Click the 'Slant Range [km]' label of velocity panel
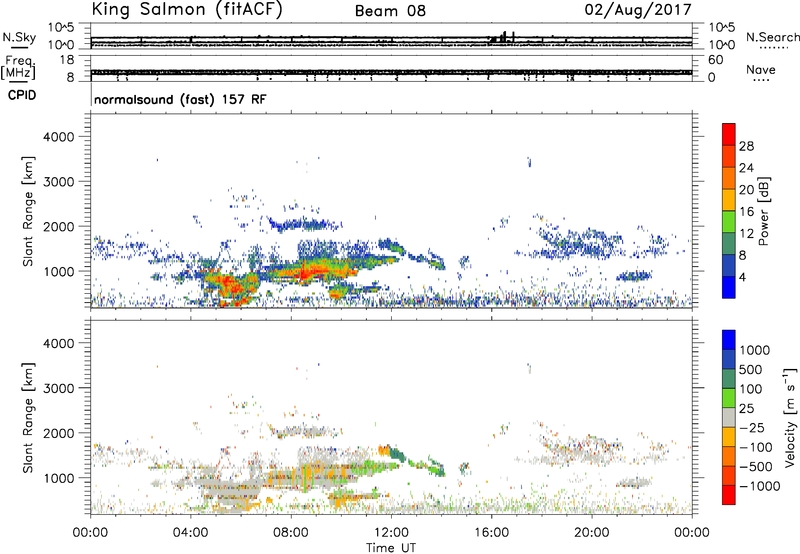 point(28,418)
